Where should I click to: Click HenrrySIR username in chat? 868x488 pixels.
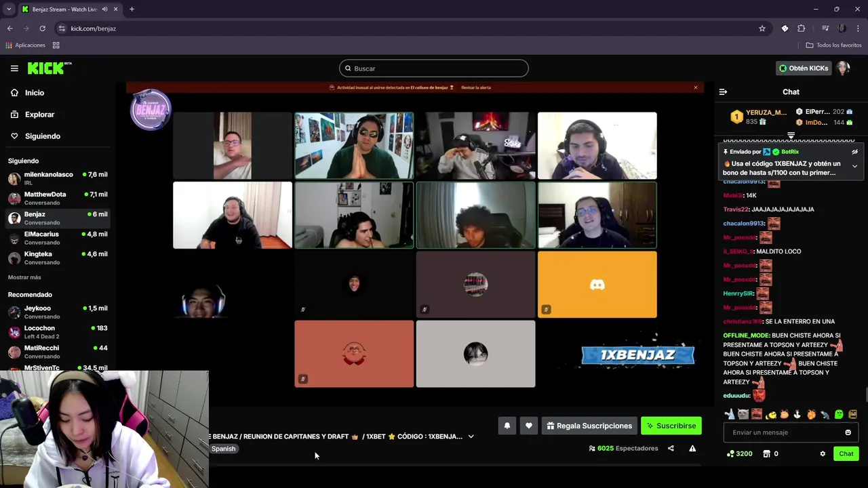(x=738, y=293)
